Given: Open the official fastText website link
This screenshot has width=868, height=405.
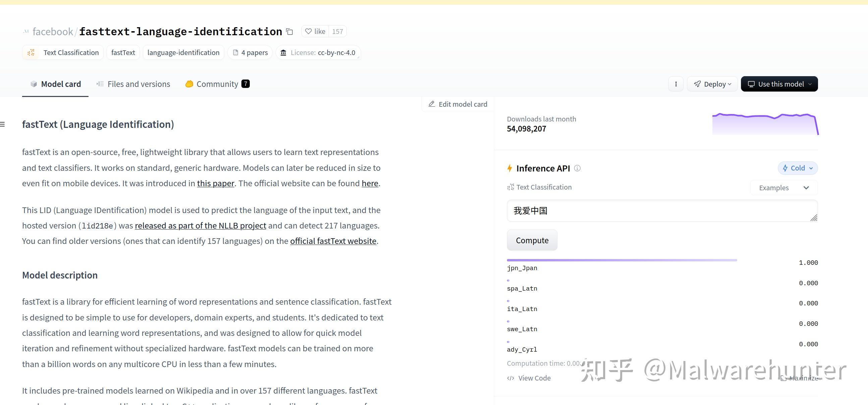Looking at the screenshot, I should [x=333, y=241].
